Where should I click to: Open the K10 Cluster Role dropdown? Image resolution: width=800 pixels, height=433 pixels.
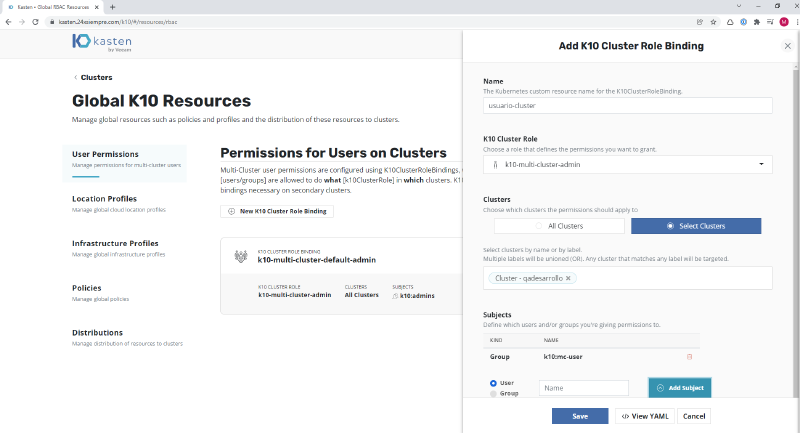pyautogui.click(x=628, y=164)
